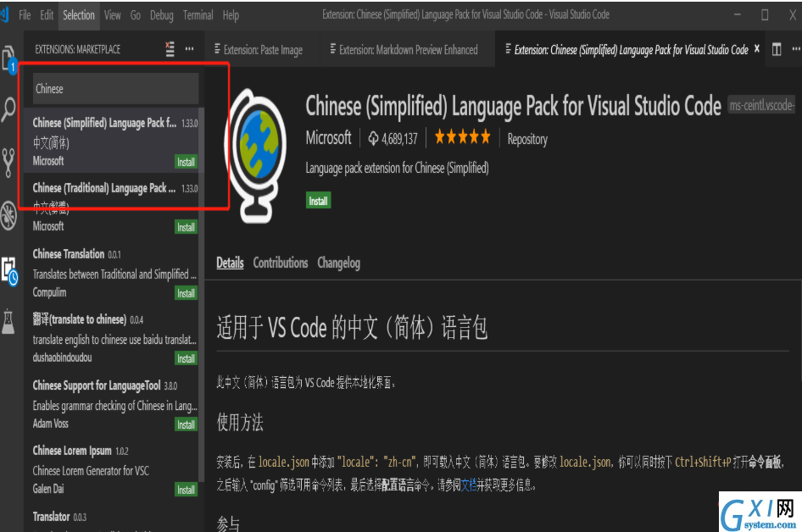The width and height of the screenshot is (802, 532).
Task: Install the Chinese Translation extension
Action: (186, 293)
